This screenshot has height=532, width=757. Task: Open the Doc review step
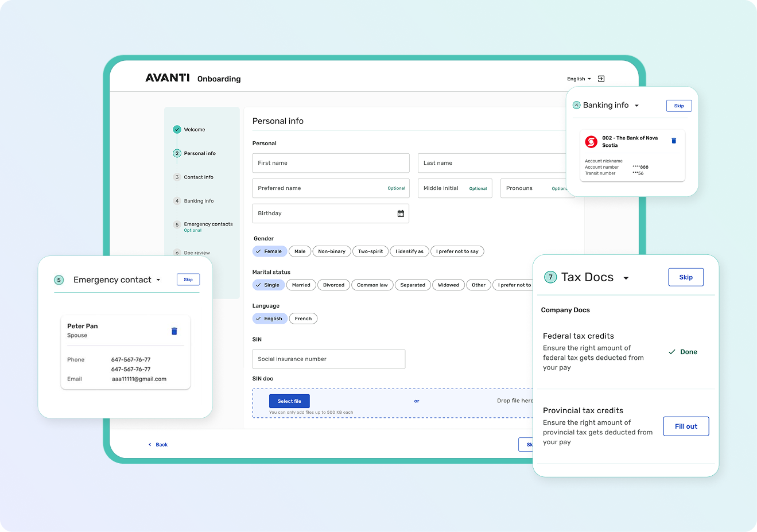point(196,253)
